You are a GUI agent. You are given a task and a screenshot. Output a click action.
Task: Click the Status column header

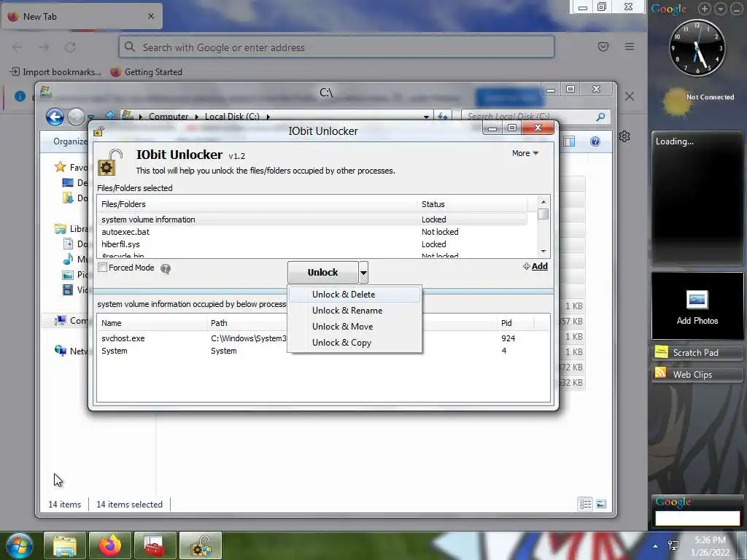click(x=473, y=204)
